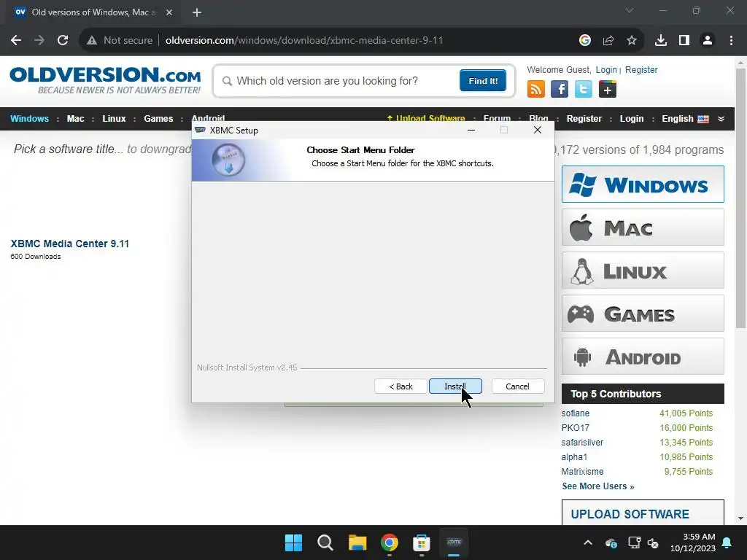
Task: Expand the navigation bar double chevron
Action: pos(721,119)
